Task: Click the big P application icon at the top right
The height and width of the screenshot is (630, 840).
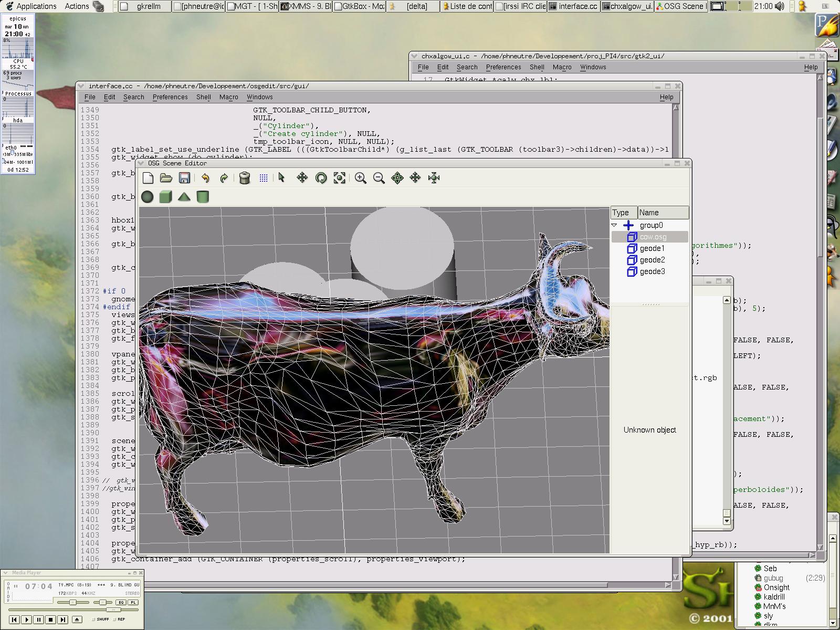Action: (x=827, y=25)
